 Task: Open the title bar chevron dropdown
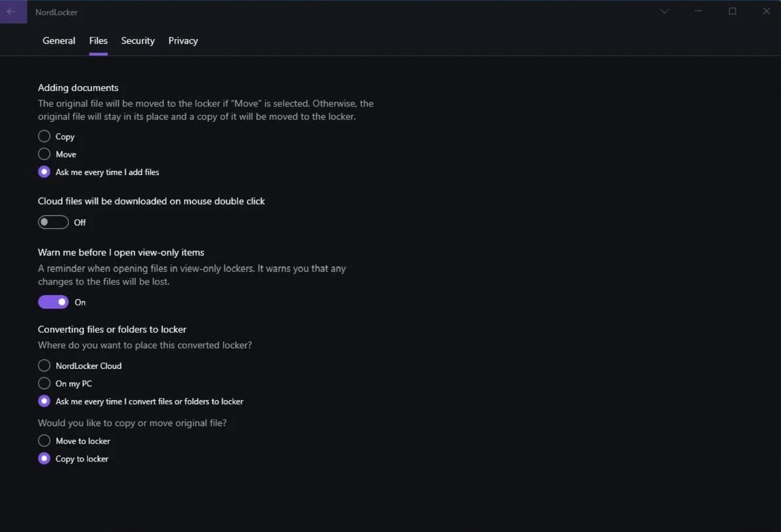pyautogui.click(x=664, y=12)
